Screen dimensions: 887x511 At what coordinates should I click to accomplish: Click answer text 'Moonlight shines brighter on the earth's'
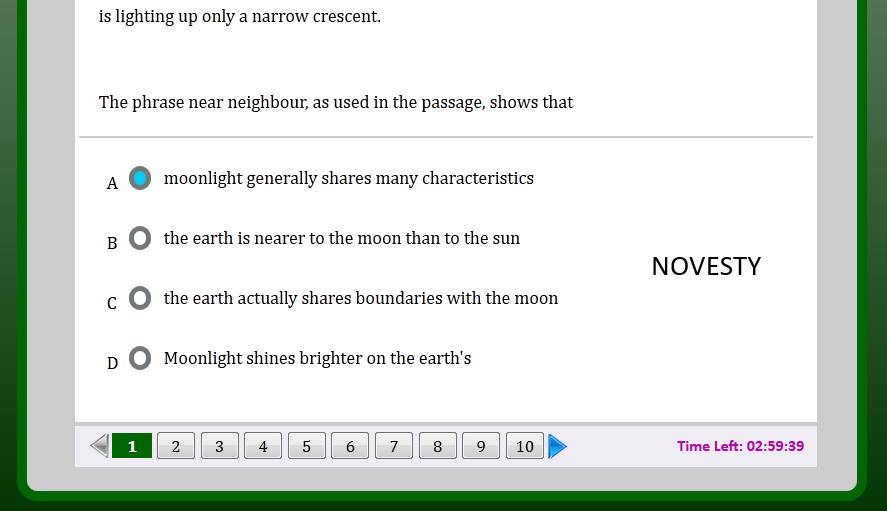pos(317,359)
